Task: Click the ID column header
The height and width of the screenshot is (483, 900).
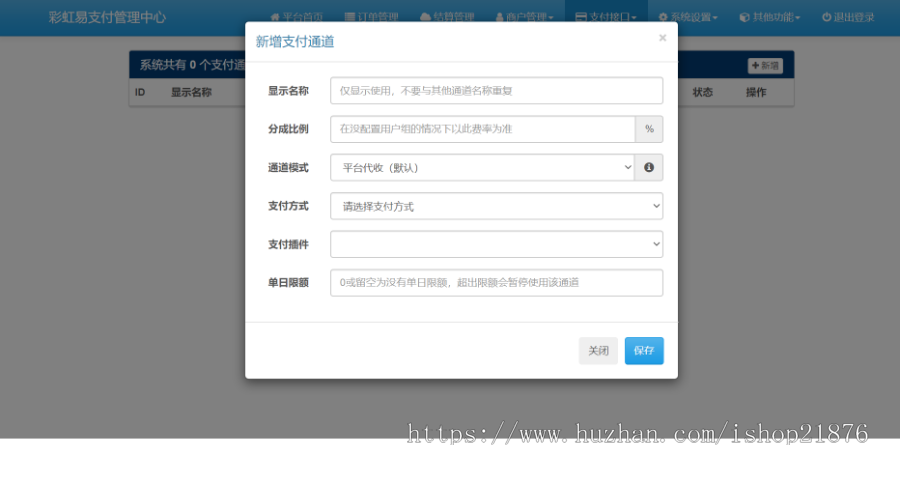Action: point(139,92)
